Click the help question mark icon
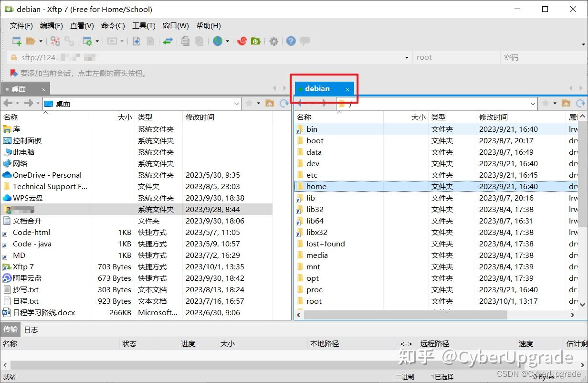This screenshot has width=588, height=383. [x=291, y=41]
